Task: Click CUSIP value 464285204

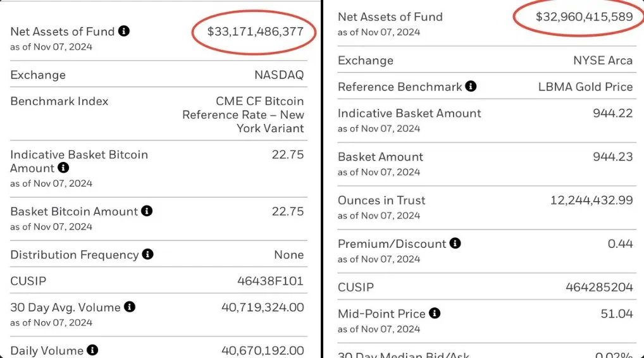Action: tap(598, 287)
